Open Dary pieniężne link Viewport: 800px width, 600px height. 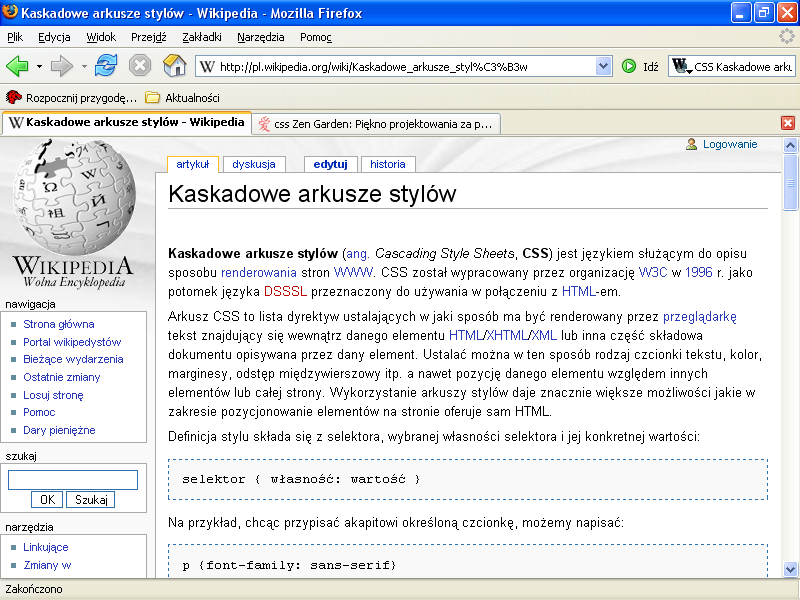[x=59, y=430]
